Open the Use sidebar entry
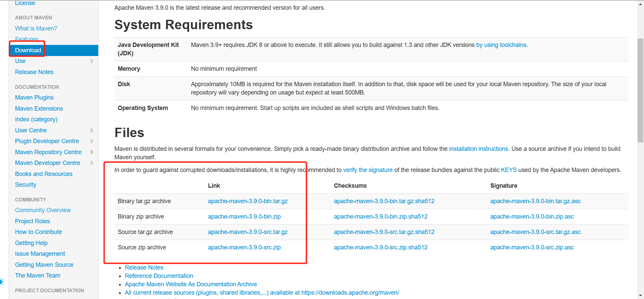This screenshot has height=299, width=644. coord(20,61)
